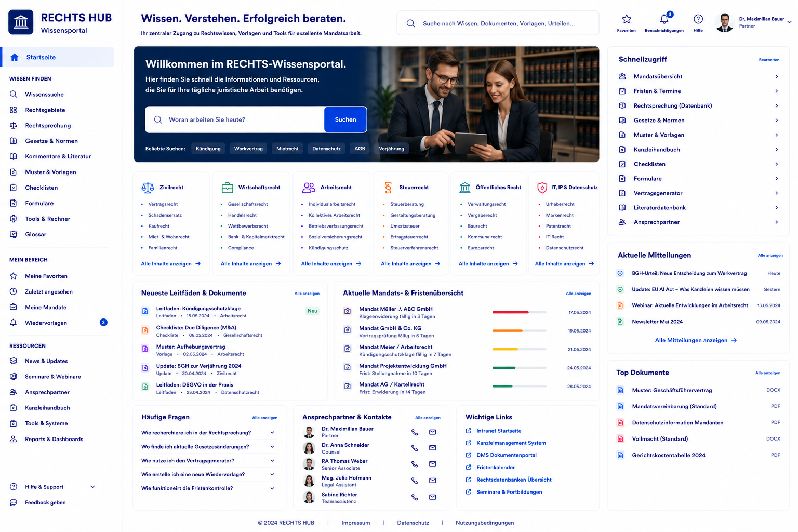Click document icon of Muster: Geschäftsführervertrag

point(620,390)
